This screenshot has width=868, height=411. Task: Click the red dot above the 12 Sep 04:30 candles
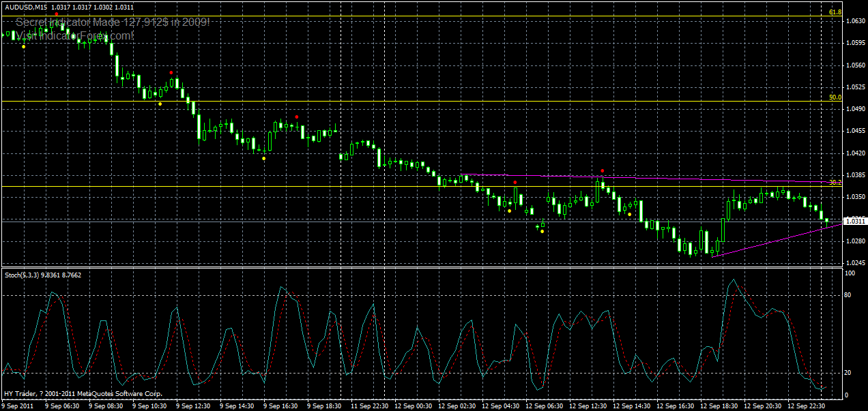pyautogui.click(x=515, y=183)
